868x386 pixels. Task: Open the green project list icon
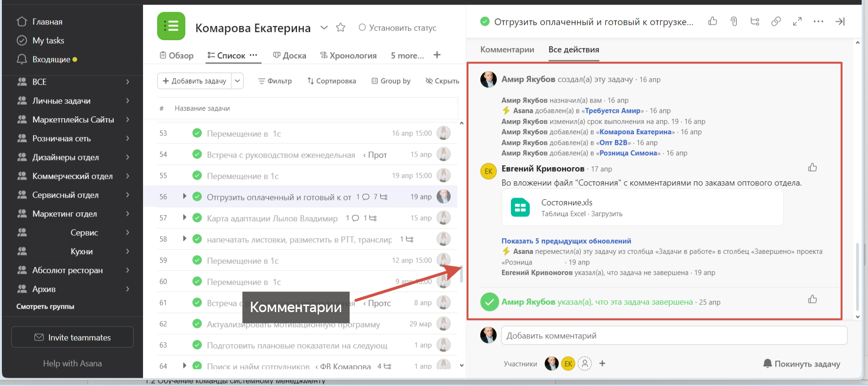pos(171,26)
